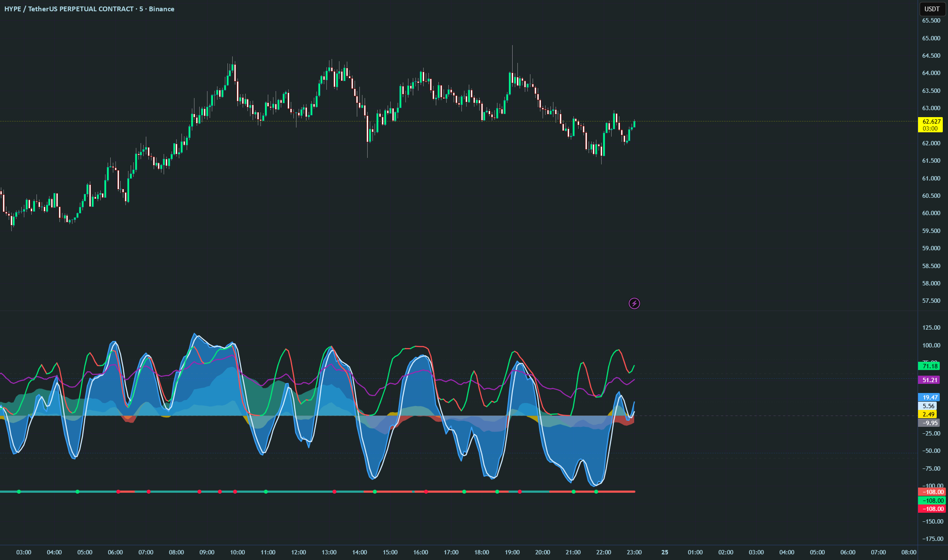The image size is (948, 560).
Task: Click the green -108.00 signal value label
Action: click(932, 501)
